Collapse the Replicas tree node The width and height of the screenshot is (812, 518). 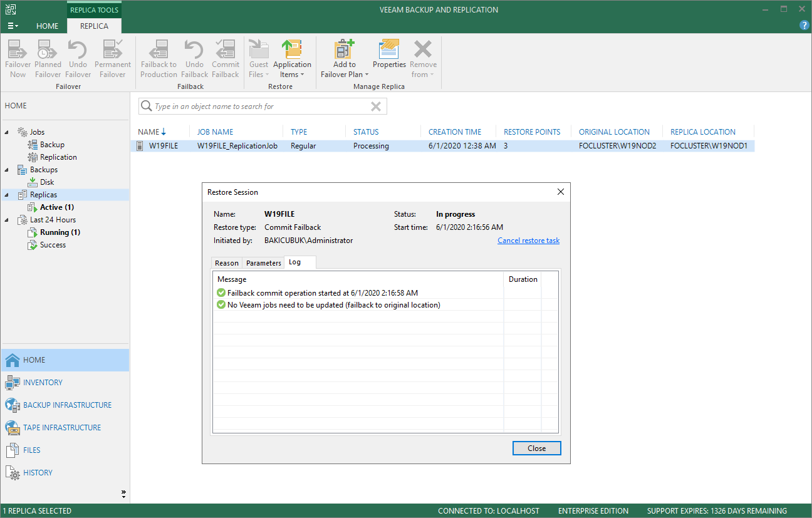tap(7, 195)
